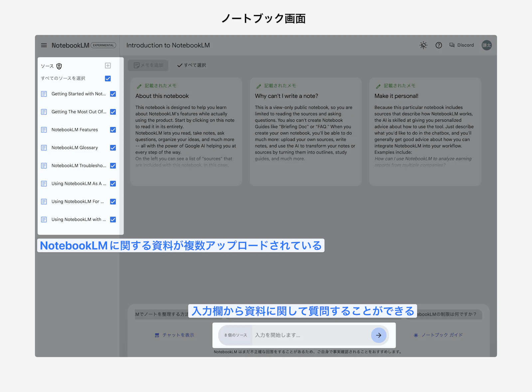The image size is (532, 392).
Task: Uncheck NotebookLM Troublesho... source checkbox
Action: coord(113,166)
